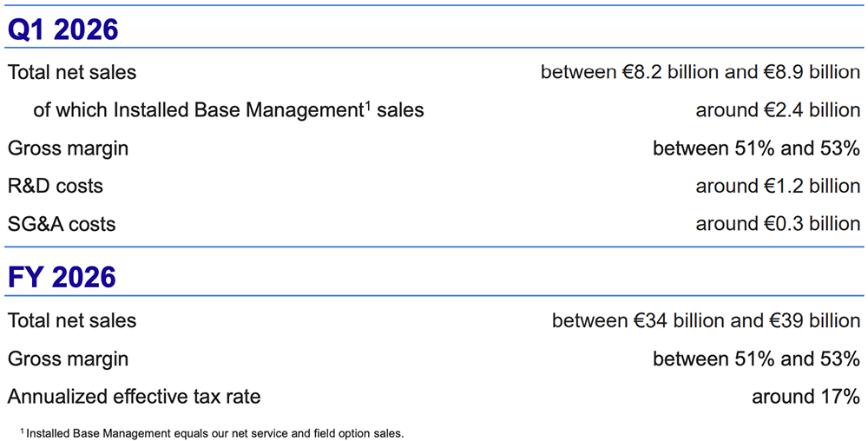The width and height of the screenshot is (868, 441).
Task: Click the R&D costs label
Action: pos(55,186)
